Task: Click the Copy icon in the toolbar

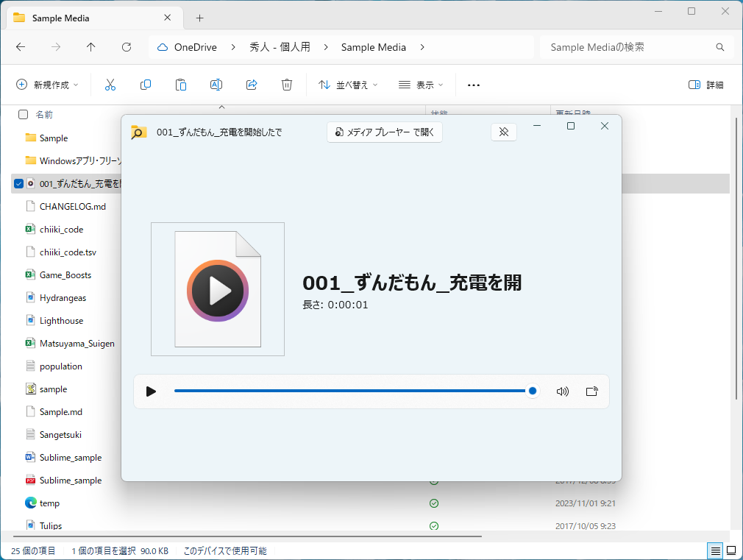Action: (x=146, y=85)
